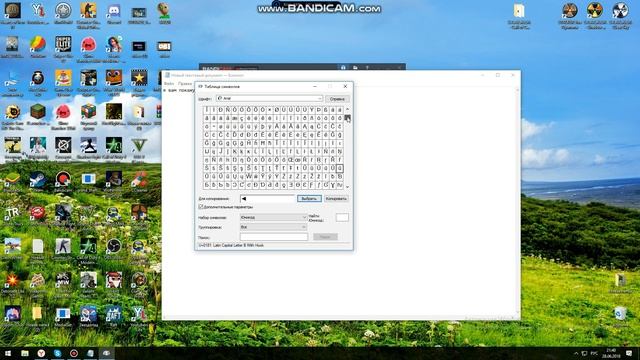Switch to Bandicam recorder in taskbar
This screenshot has width=640, height=360.
(73, 353)
